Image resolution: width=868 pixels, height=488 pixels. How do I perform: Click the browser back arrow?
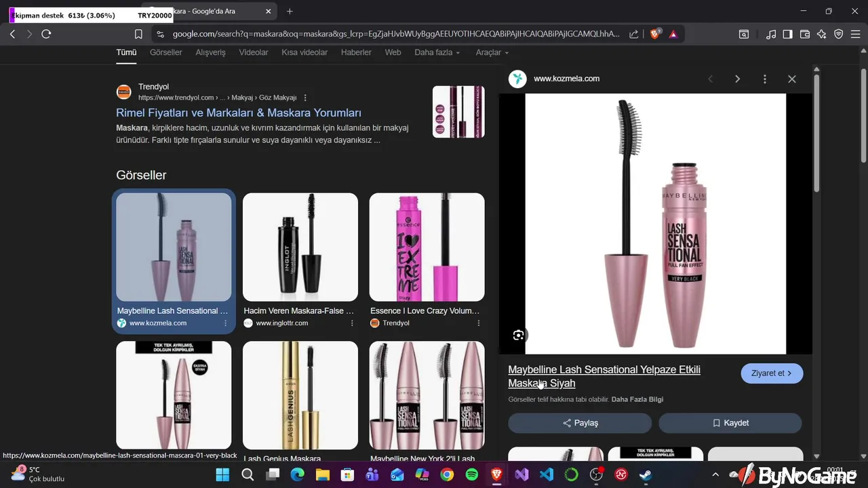(12, 34)
